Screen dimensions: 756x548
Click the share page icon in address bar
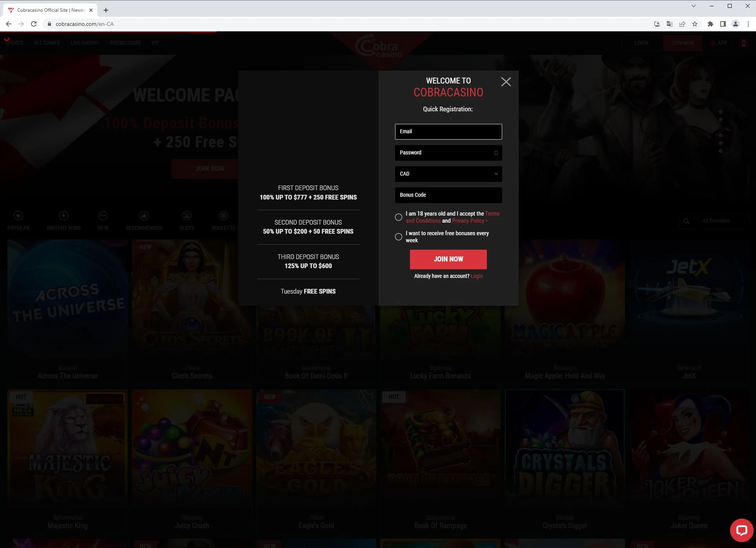click(x=682, y=24)
